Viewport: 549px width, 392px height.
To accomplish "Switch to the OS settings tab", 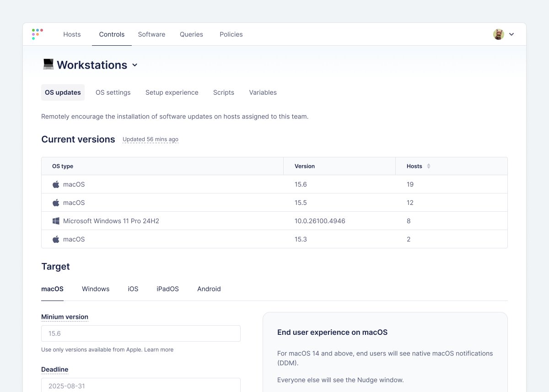I will pos(113,92).
